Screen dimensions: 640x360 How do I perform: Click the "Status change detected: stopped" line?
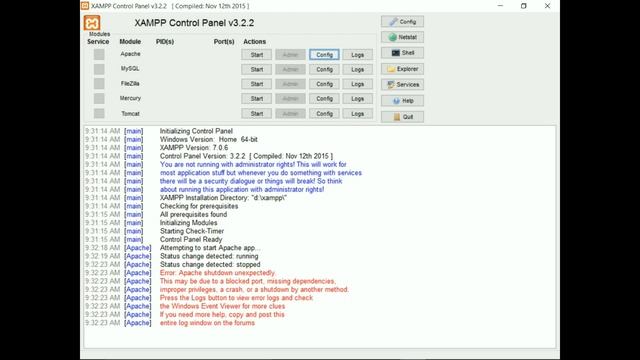pos(210,264)
